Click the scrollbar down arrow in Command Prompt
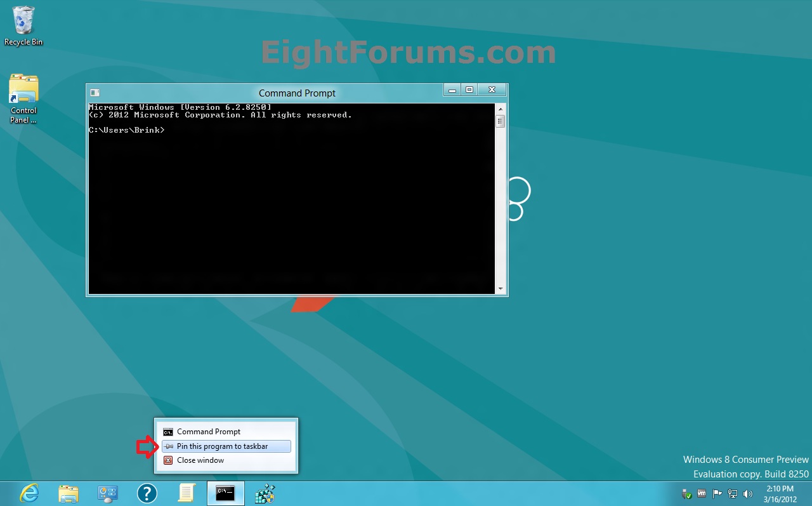This screenshot has width=812, height=506. pyautogui.click(x=500, y=289)
